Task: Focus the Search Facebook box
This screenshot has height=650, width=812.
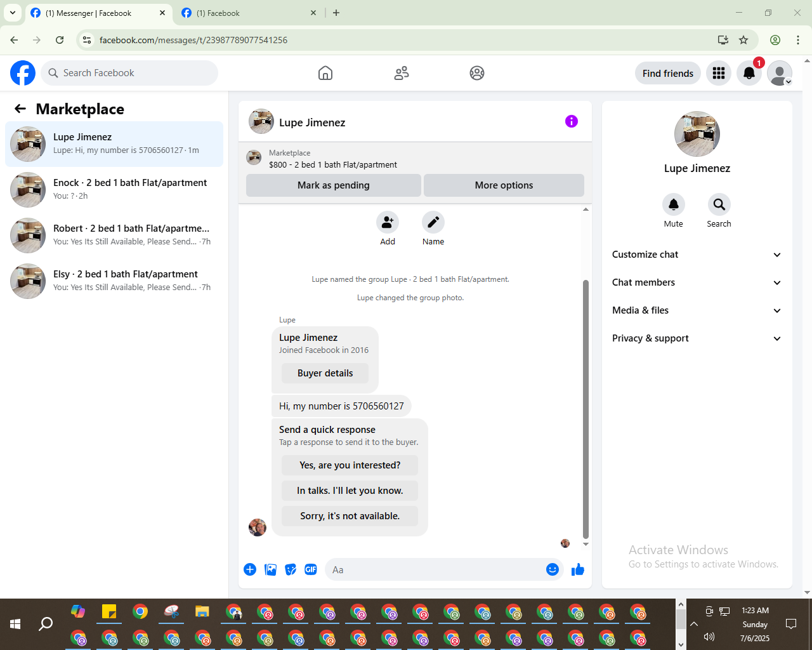Action: (129, 73)
